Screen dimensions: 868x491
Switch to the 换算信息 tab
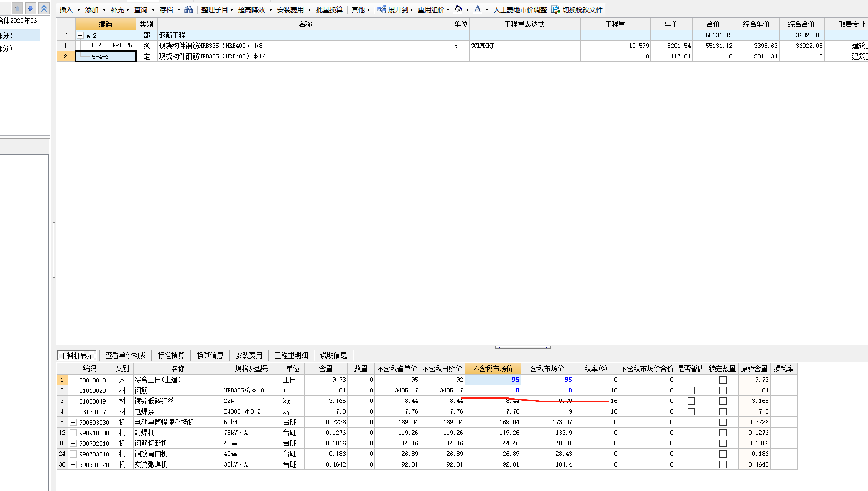(210, 355)
